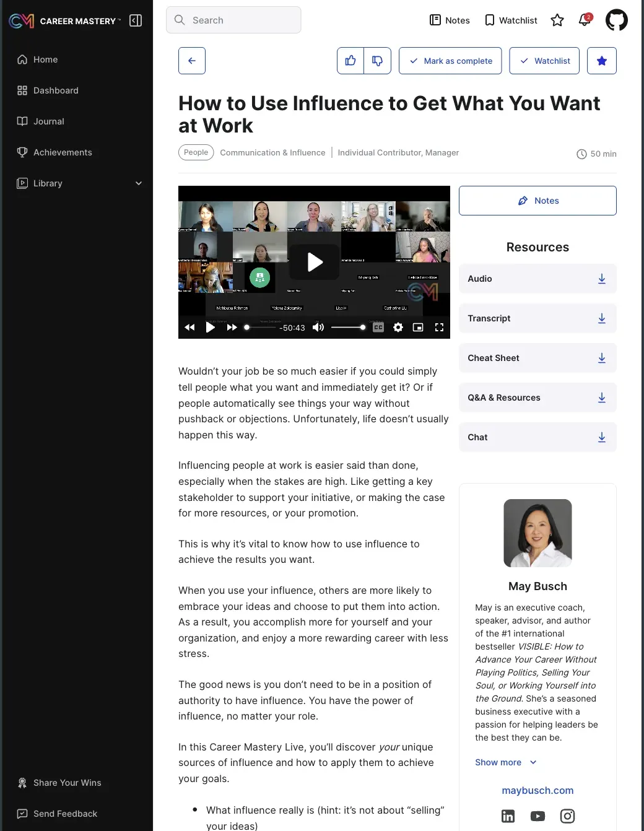
Task: Toggle Mark as complete
Action: tap(450, 61)
